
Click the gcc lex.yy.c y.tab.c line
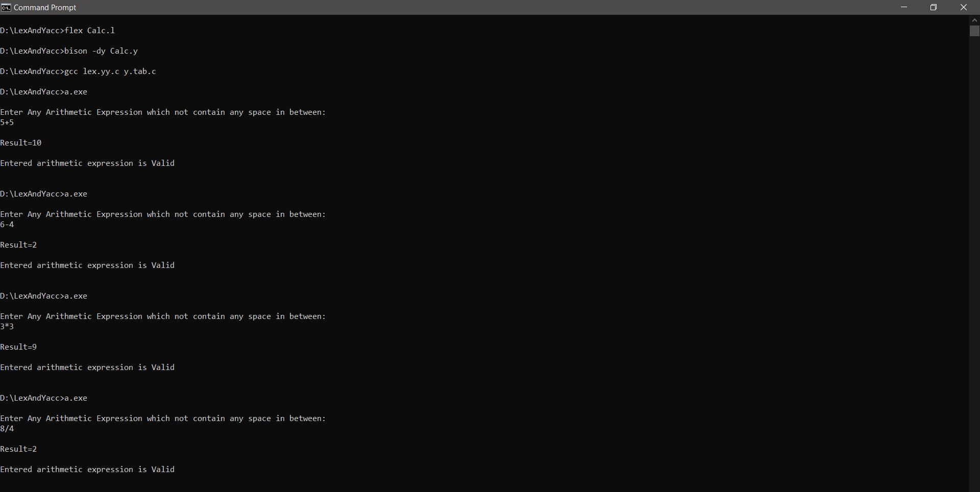click(78, 71)
